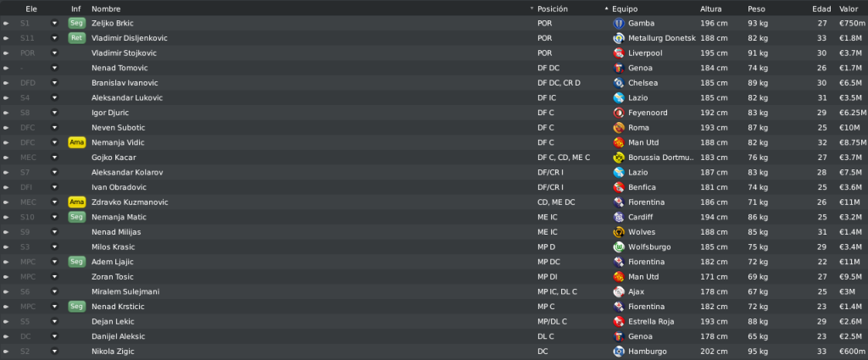Click the Ajax club badge icon
This screenshot has height=360, width=868.
point(618,292)
